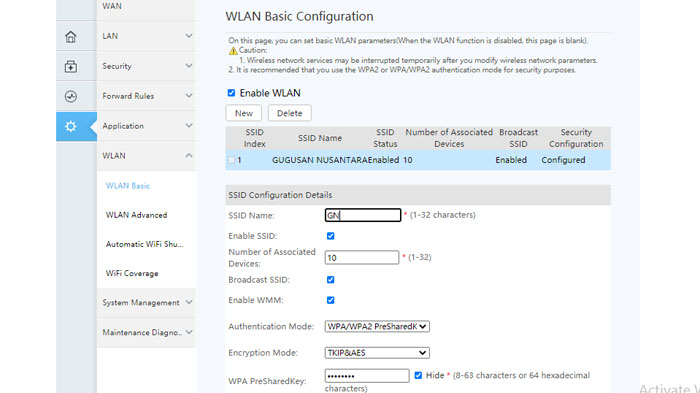Open the WAN menu item
The height and width of the screenshot is (393, 700).
tap(112, 6)
